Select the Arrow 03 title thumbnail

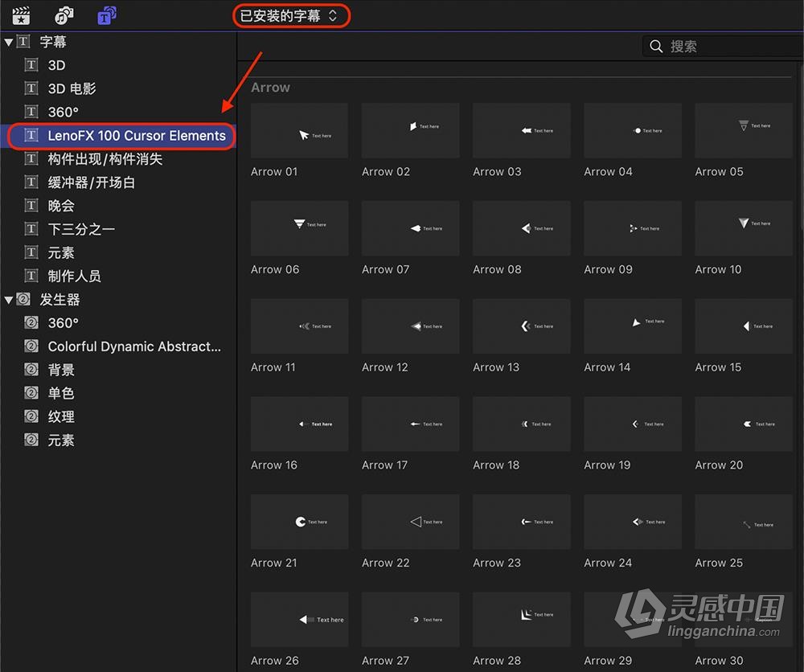522,131
